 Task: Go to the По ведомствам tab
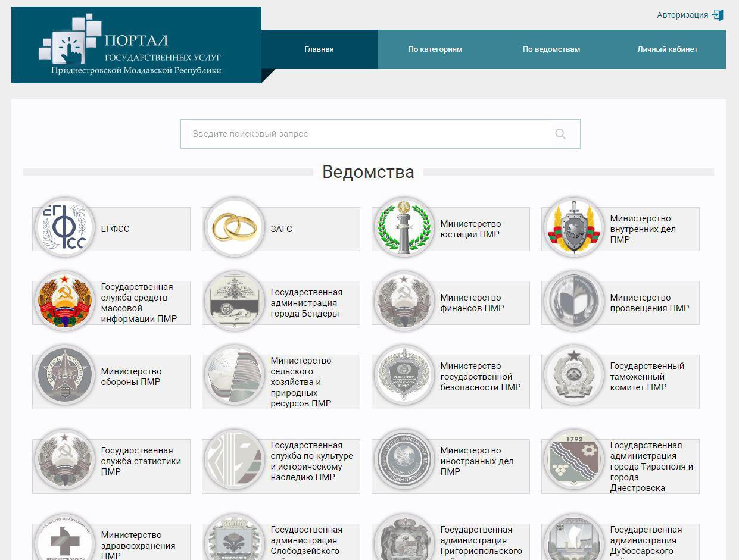pos(551,49)
